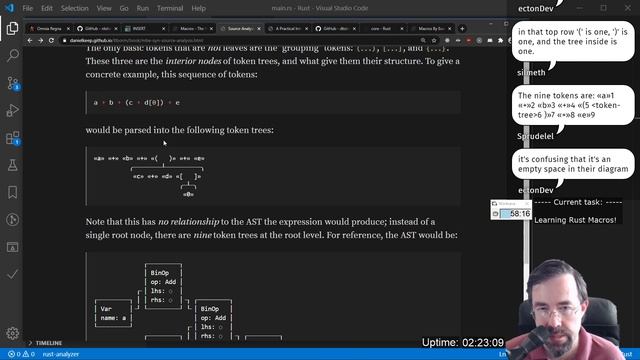640x360 pixels.
Task: Click the browser Forward arrow
Action: 40,40
